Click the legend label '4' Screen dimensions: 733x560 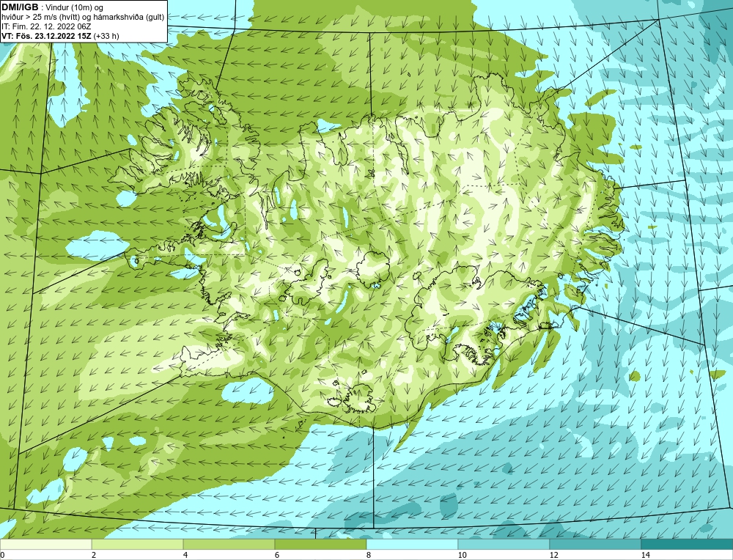tap(185, 555)
